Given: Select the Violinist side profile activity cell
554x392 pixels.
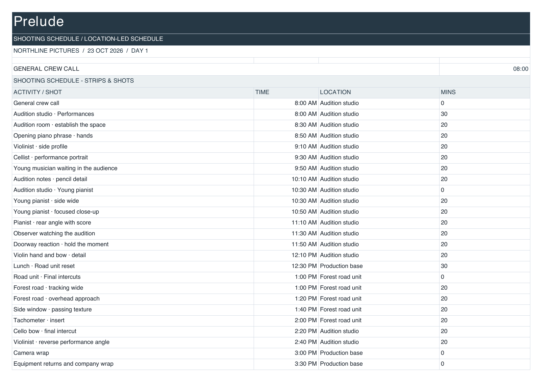Looking at the screenshot, I should coord(133,147).
